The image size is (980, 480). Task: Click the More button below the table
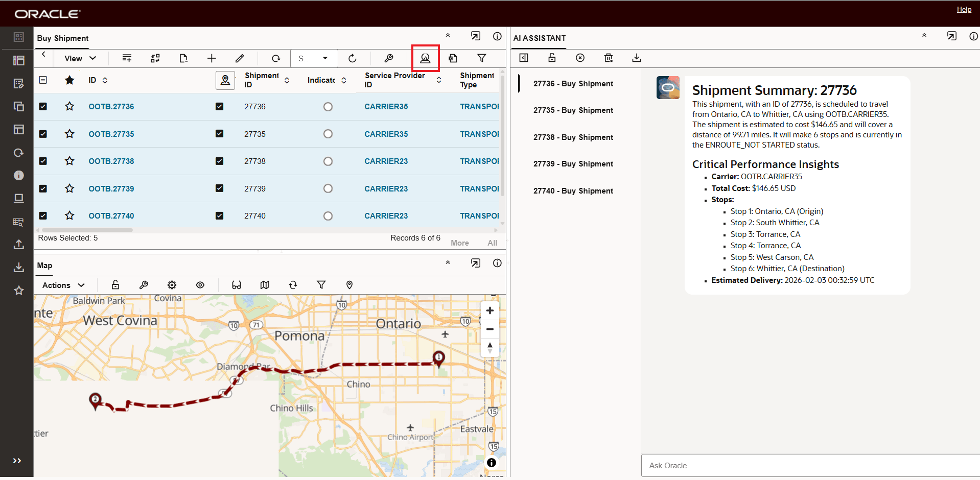460,243
